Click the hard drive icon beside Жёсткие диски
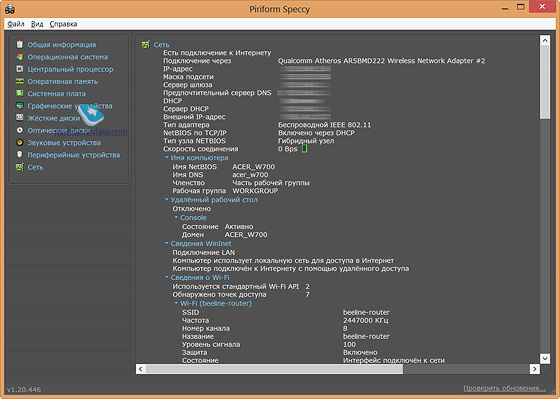The image size is (560, 399). click(x=20, y=118)
